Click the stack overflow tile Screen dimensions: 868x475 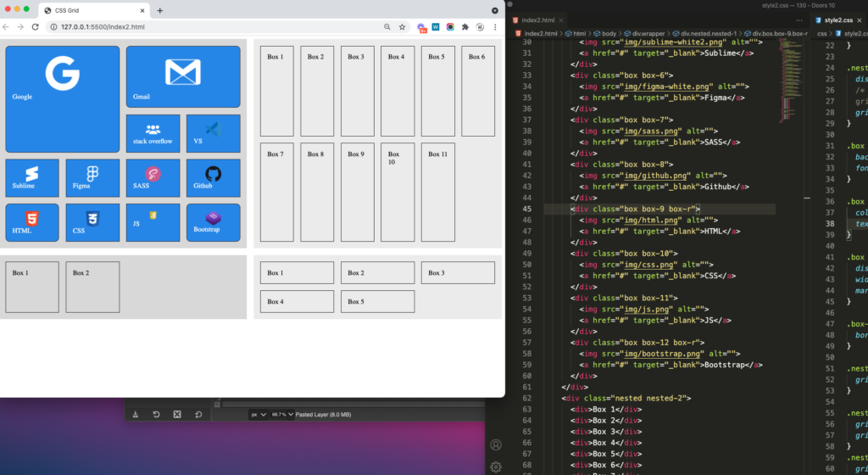pos(153,133)
